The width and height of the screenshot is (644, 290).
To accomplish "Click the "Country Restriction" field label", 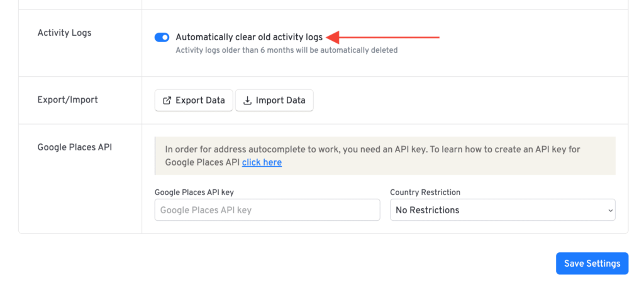I will [425, 192].
